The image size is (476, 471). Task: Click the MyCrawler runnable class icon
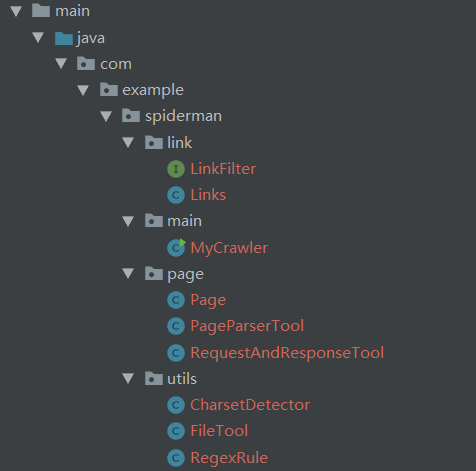click(x=176, y=248)
